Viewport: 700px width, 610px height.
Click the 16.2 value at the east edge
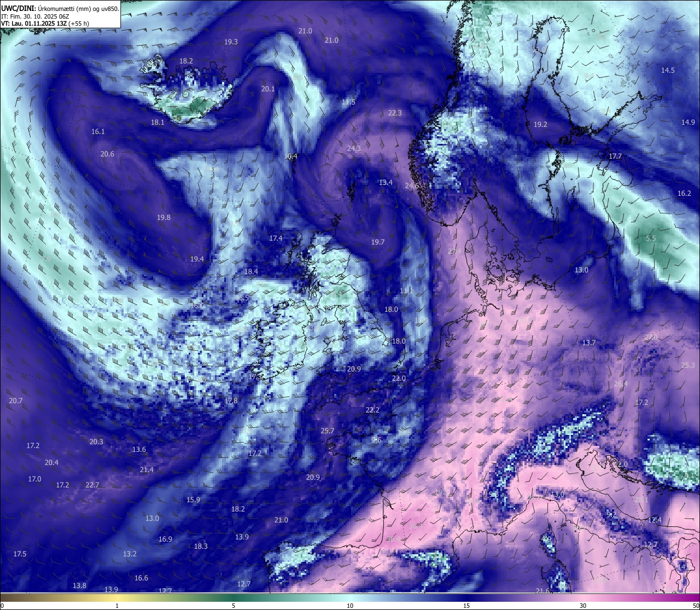[684, 194]
